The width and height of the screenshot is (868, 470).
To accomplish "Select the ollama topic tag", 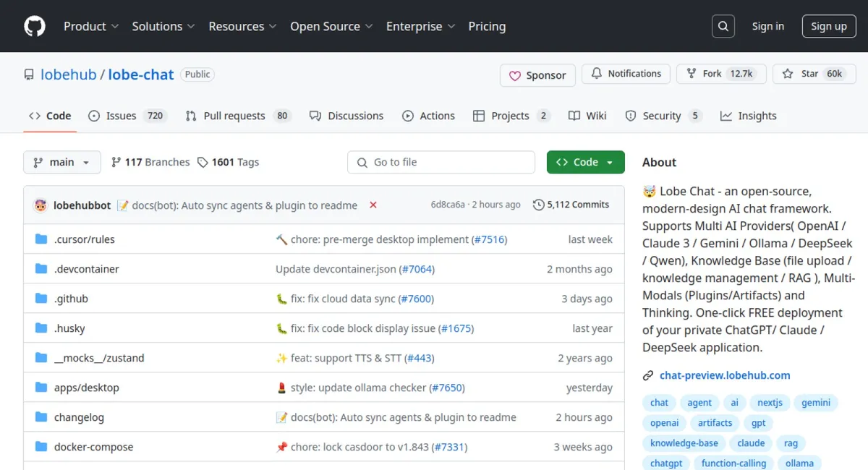I will coord(799,463).
